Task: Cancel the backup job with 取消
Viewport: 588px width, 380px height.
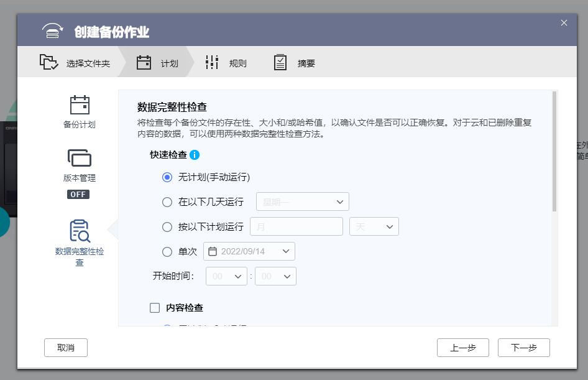Action: (65, 348)
